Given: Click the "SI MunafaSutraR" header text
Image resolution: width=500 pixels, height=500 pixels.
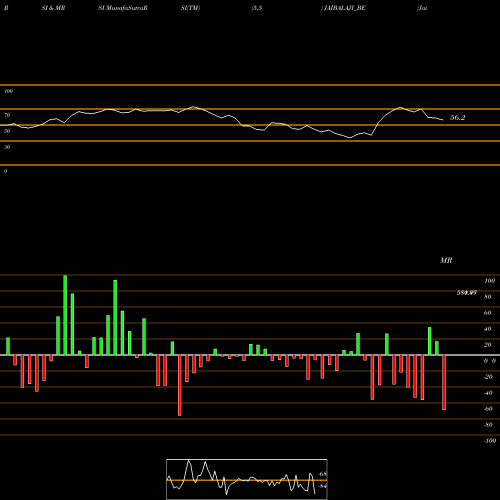Looking at the screenshot, I should pyautogui.click(x=123, y=8).
